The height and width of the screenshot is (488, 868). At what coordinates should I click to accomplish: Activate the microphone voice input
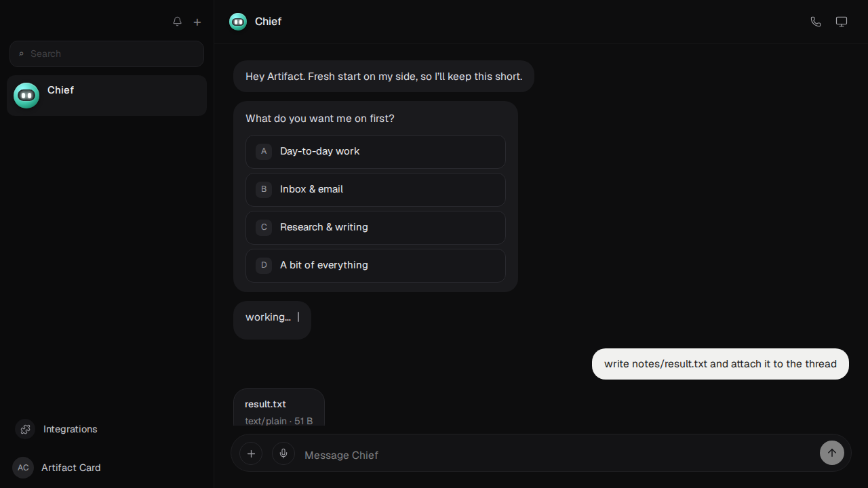click(283, 453)
